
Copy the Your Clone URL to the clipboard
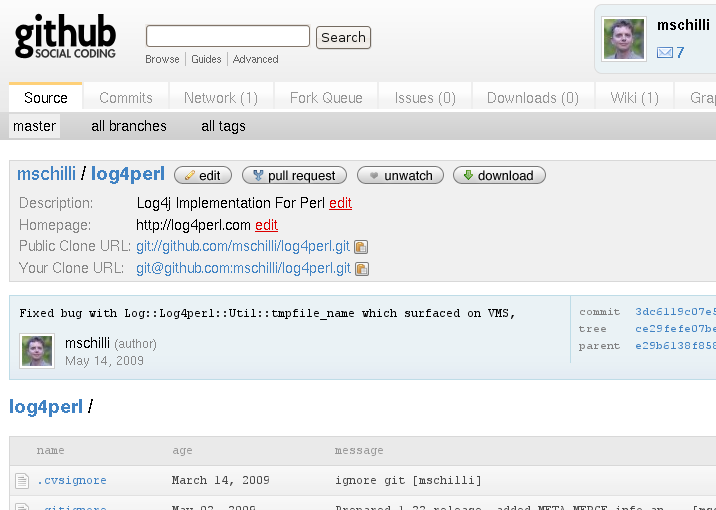(362, 269)
